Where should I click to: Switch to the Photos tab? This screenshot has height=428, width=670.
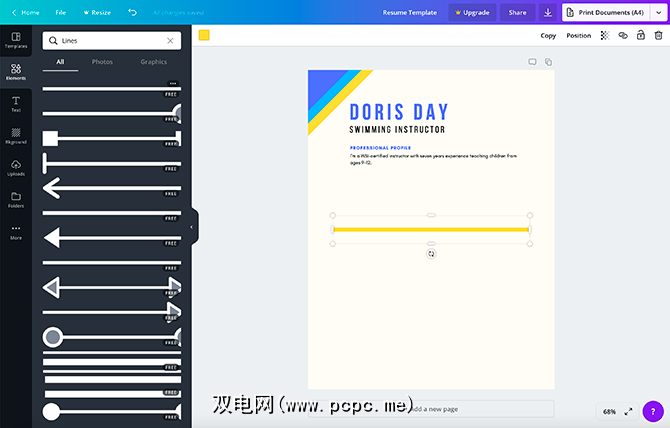pos(102,62)
